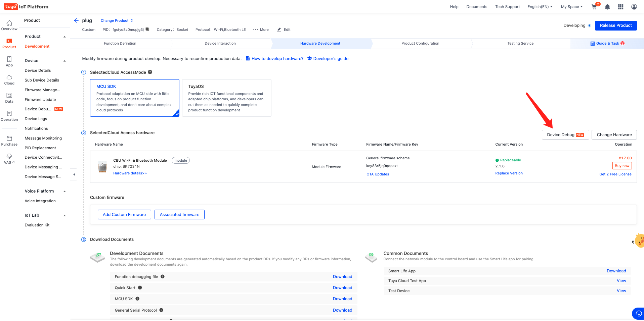
Task: Click the back arrow beside plug
Action: 76,20
